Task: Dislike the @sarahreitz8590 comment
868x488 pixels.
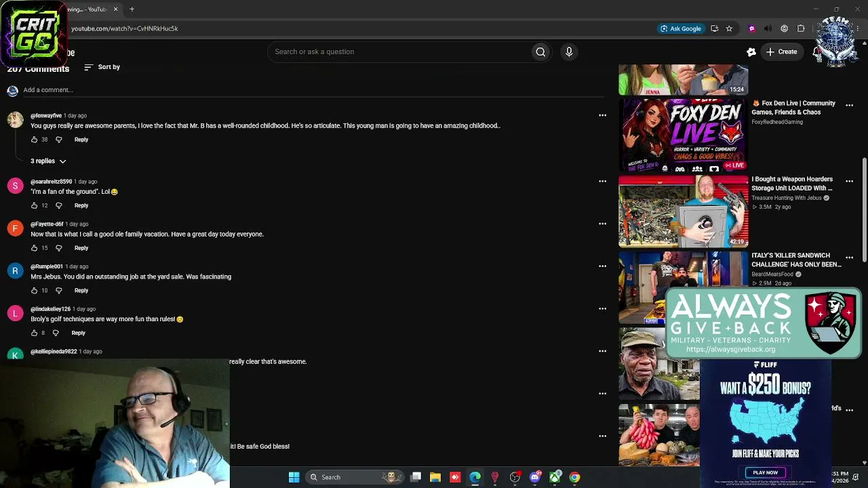Action: 58,205
